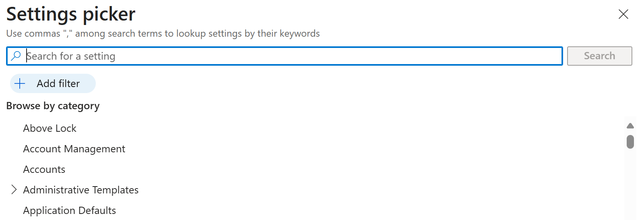The width and height of the screenshot is (644, 220).
Task: Click the Add filter label
Action: 58,83
